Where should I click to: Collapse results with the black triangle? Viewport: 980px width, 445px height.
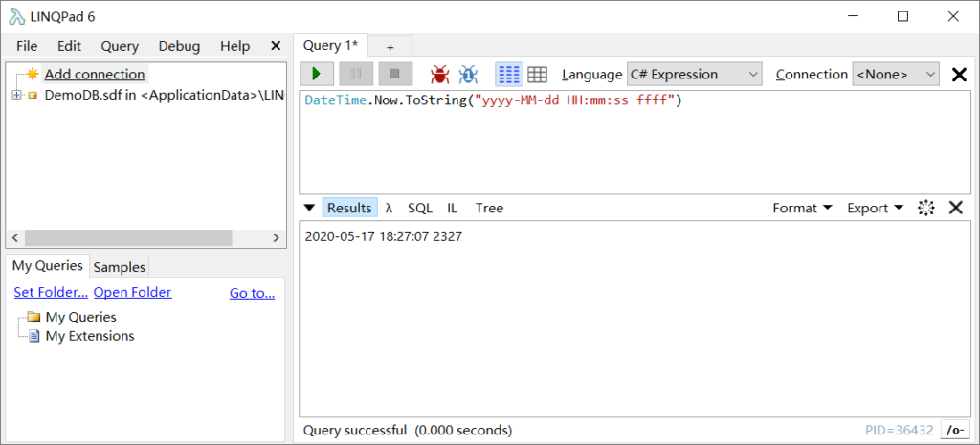pyautogui.click(x=309, y=208)
